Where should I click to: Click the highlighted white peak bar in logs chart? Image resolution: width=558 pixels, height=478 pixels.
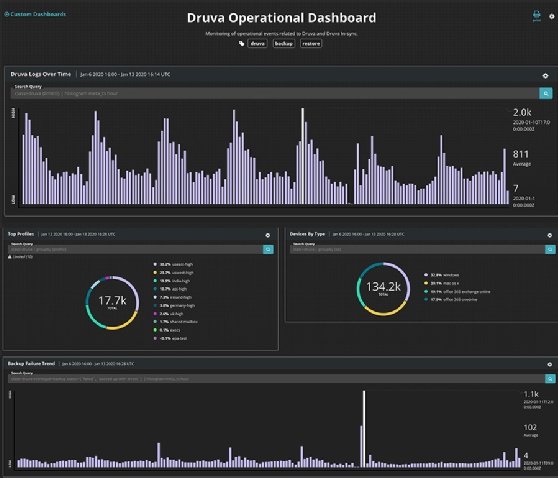pyautogui.click(x=302, y=156)
